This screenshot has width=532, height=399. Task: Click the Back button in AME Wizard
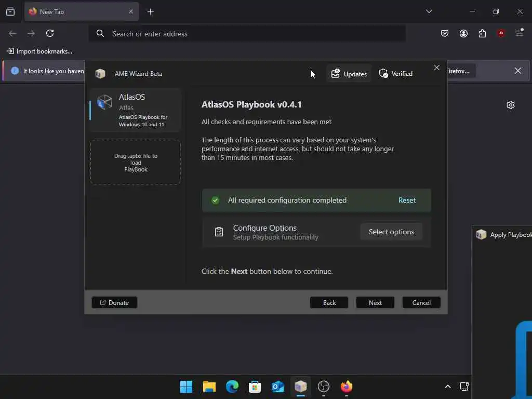click(x=329, y=302)
